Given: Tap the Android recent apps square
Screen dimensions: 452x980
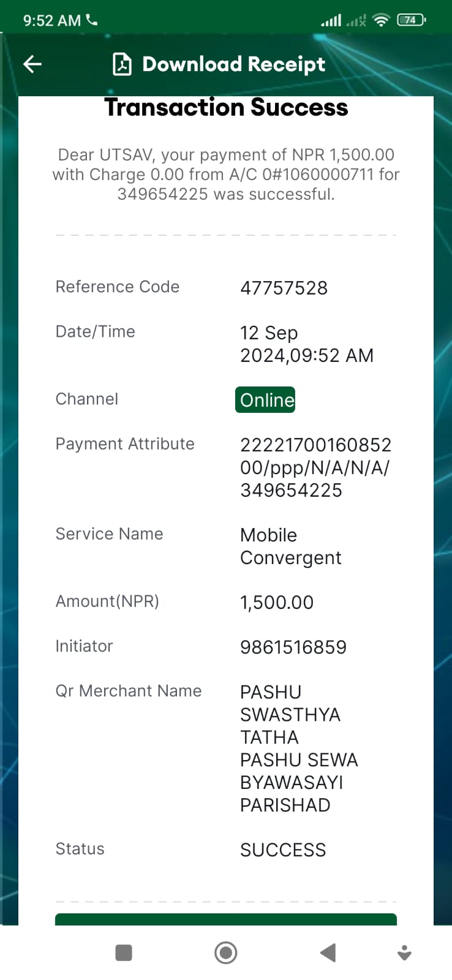Looking at the screenshot, I should coord(124,952).
